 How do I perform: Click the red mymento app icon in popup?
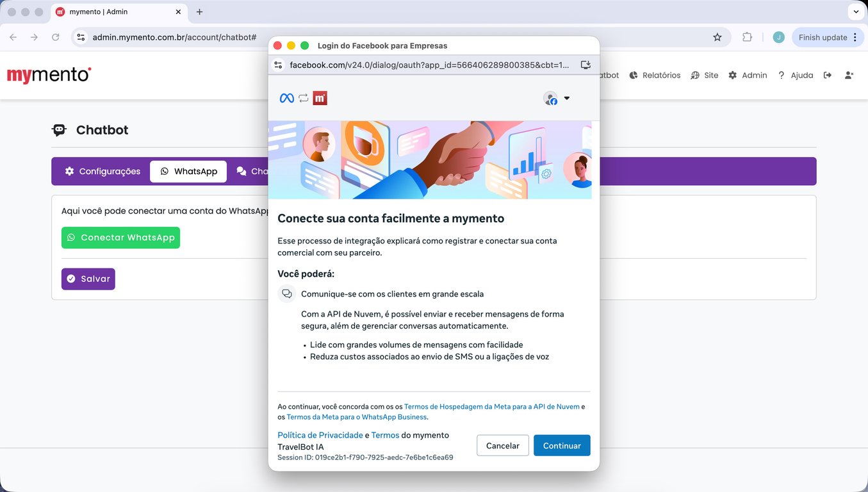[320, 98]
